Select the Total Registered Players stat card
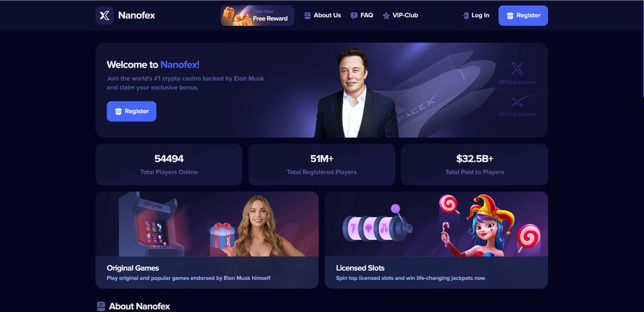 (321, 164)
